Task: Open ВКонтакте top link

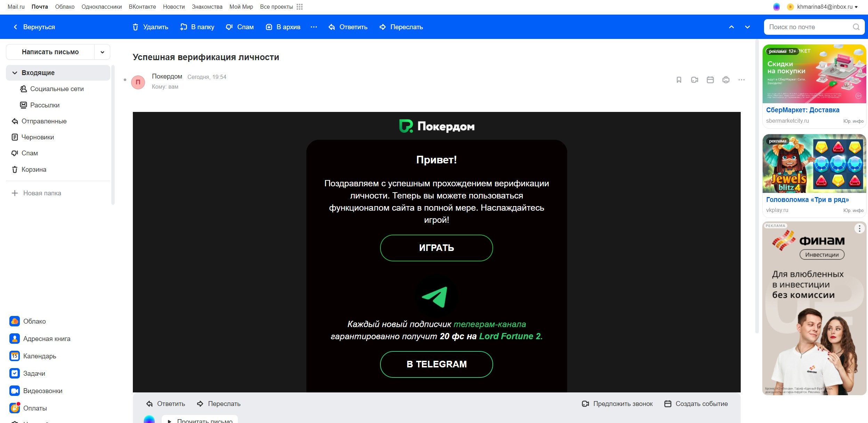Action: [x=142, y=7]
